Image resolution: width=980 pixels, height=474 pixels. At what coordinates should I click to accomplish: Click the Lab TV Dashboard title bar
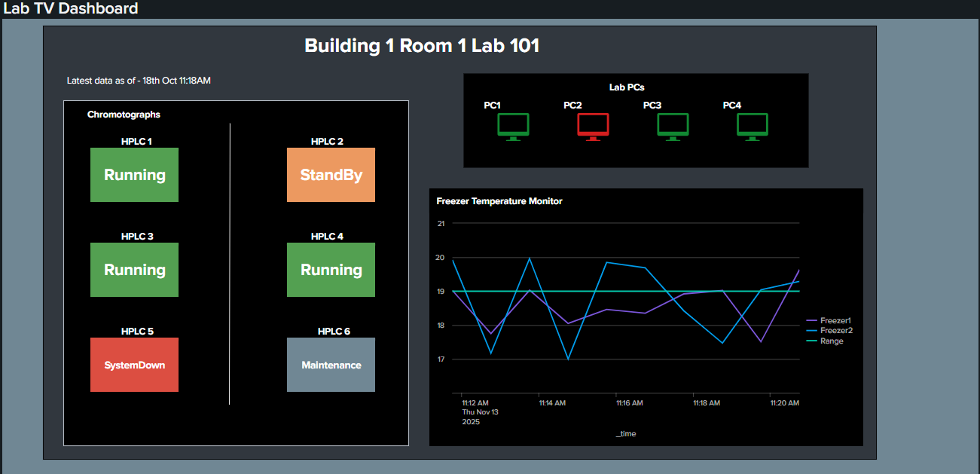point(72,8)
